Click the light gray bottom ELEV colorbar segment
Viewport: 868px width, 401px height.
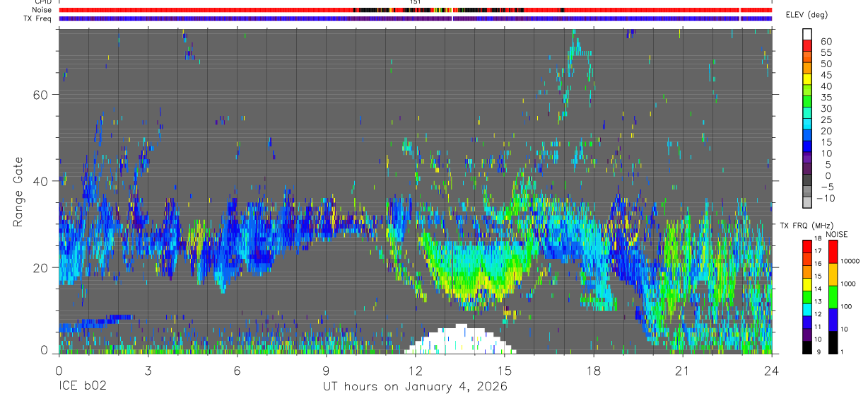[807, 203]
